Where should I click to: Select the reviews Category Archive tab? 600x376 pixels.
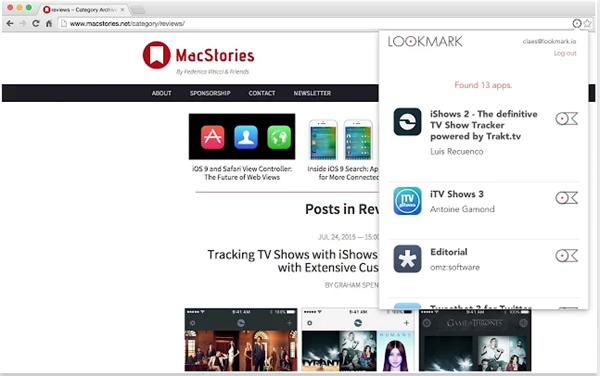click(x=83, y=10)
